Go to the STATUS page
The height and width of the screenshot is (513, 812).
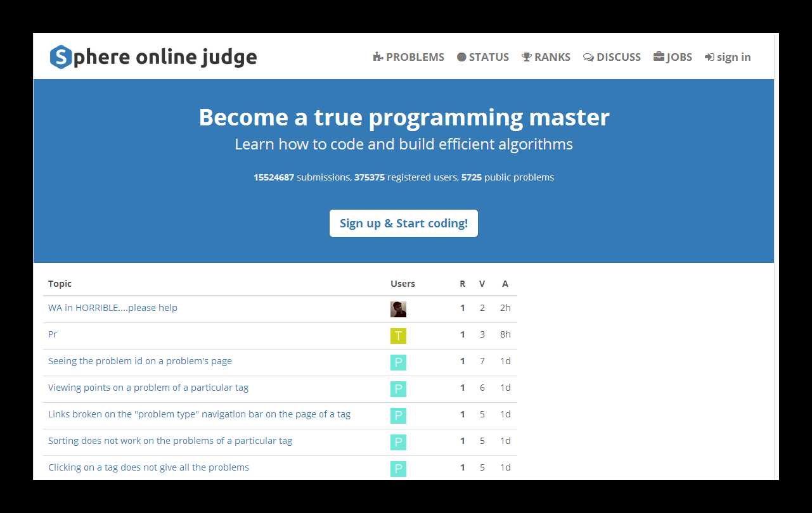point(483,57)
